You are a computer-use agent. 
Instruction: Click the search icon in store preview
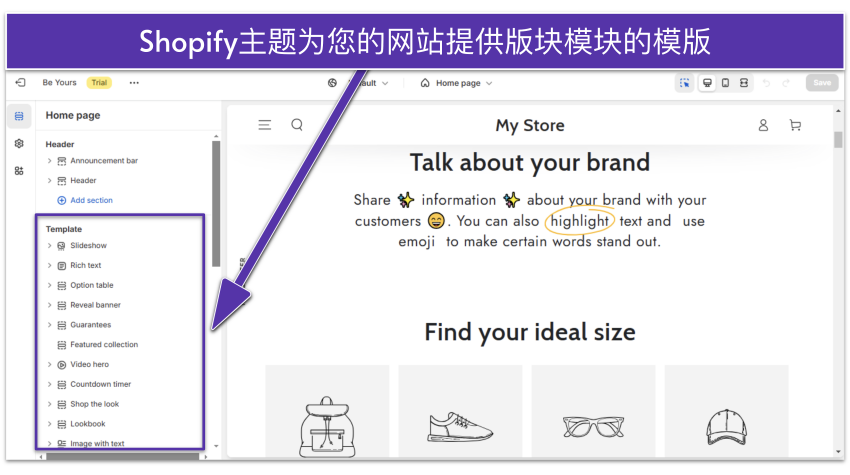click(297, 125)
